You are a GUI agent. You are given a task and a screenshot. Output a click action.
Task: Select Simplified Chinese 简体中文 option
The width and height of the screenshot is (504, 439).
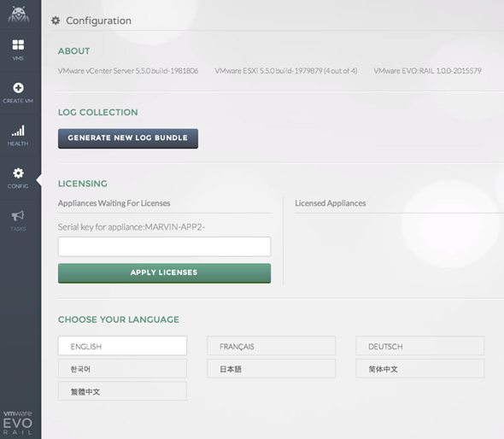tap(419, 368)
